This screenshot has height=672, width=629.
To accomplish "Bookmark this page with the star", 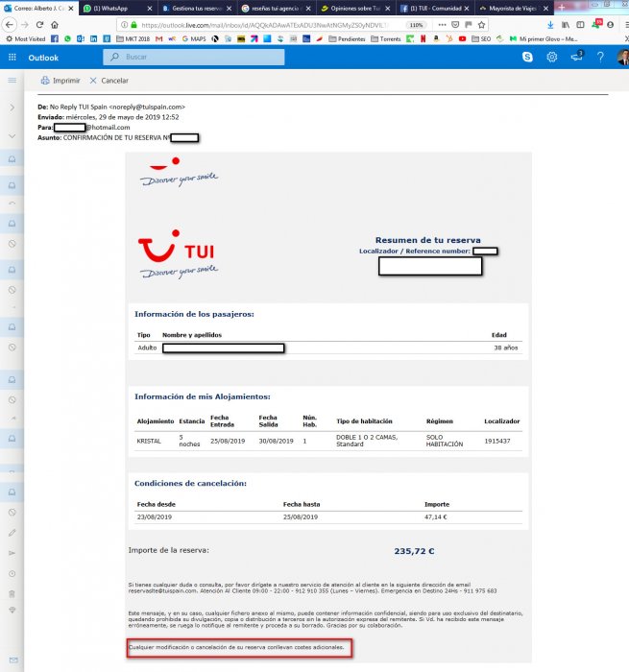I will click(x=481, y=25).
